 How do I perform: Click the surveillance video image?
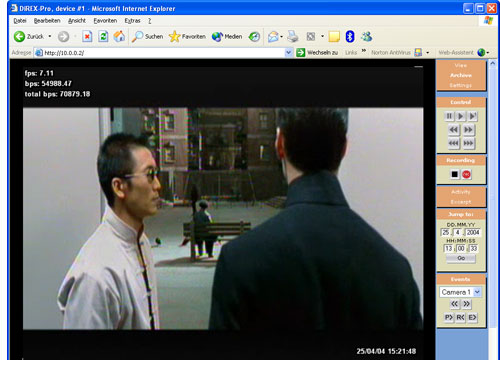tap(223, 219)
